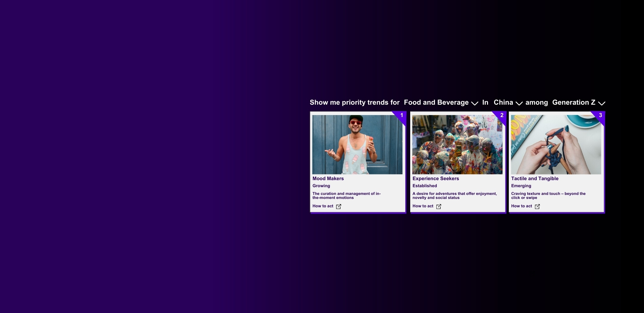This screenshot has height=313, width=644.
Task: Open the Tactile and Tangible knitting photo
Action: coord(556,145)
